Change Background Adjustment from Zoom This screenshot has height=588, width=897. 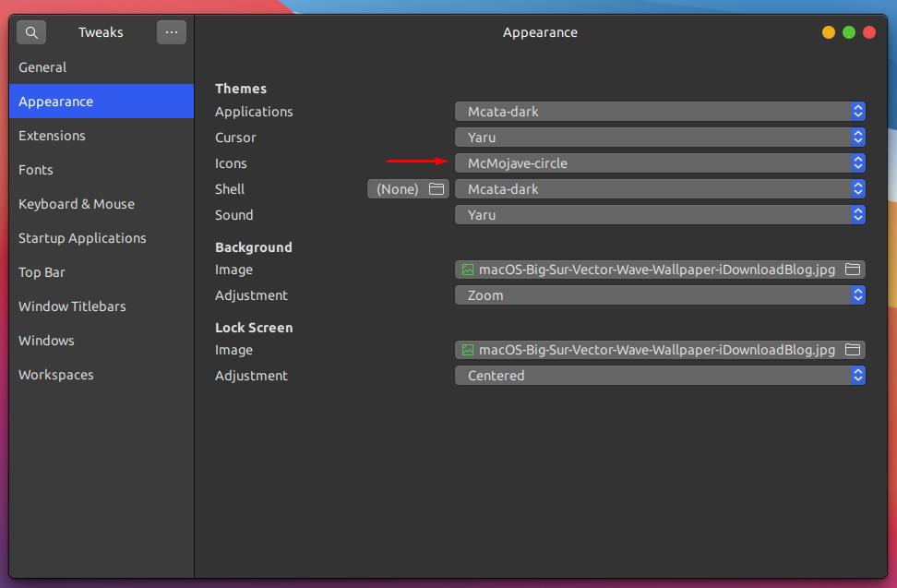coord(660,295)
